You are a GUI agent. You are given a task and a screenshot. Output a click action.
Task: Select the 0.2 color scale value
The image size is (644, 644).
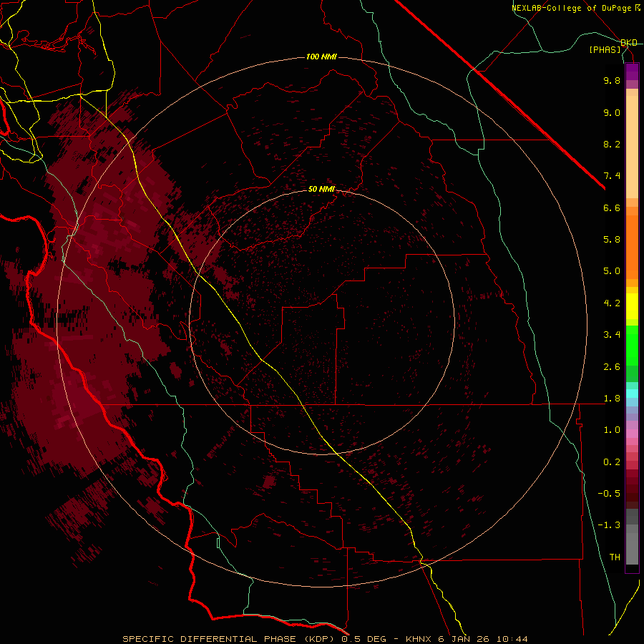[612, 462]
